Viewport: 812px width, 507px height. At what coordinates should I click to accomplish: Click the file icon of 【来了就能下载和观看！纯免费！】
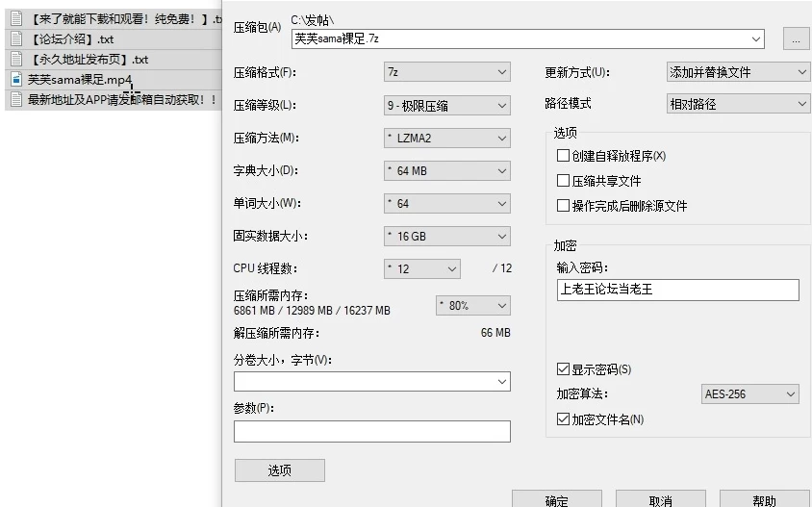(16, 18)
